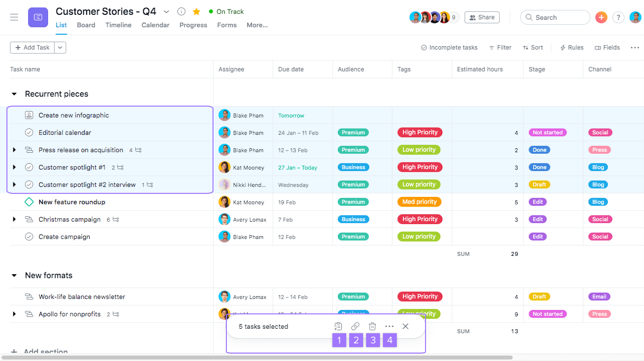This screenshot has height=361, width=644.
Task: Mark Editorial calendar task complete
Action: click(29, 132)
